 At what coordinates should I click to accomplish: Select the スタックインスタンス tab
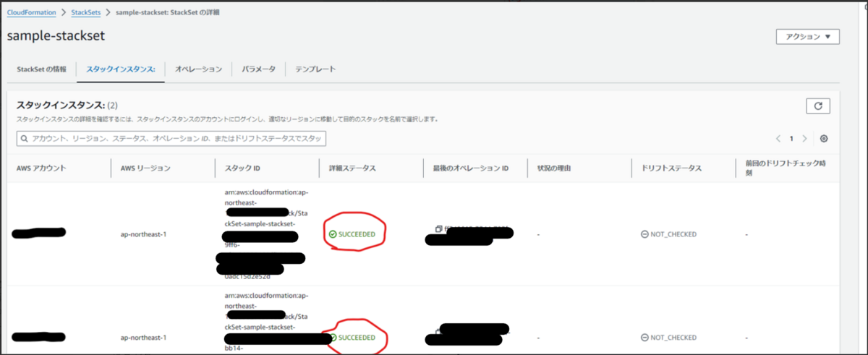(x=121, y=69)
